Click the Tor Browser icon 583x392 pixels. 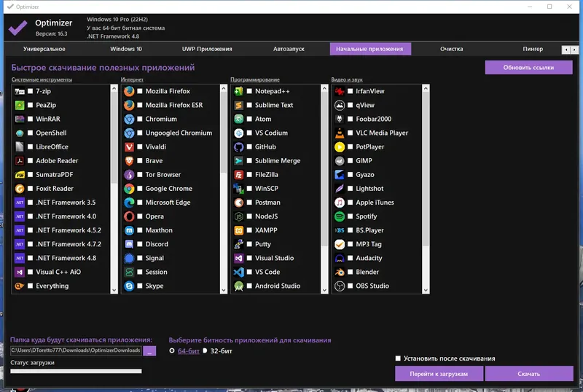pyautogui.click(x=129, y=174)
